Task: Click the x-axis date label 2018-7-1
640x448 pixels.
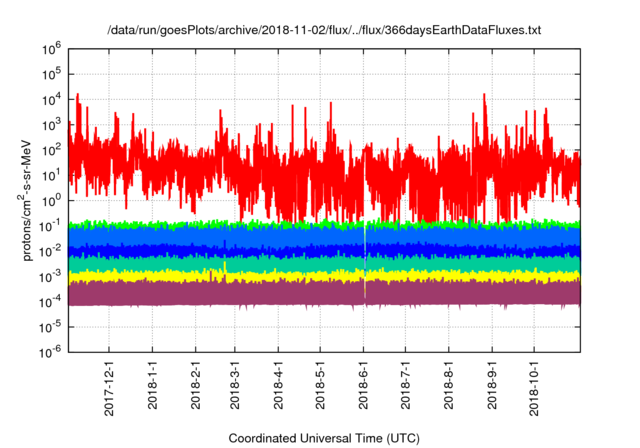Action: tap(405, 384)
